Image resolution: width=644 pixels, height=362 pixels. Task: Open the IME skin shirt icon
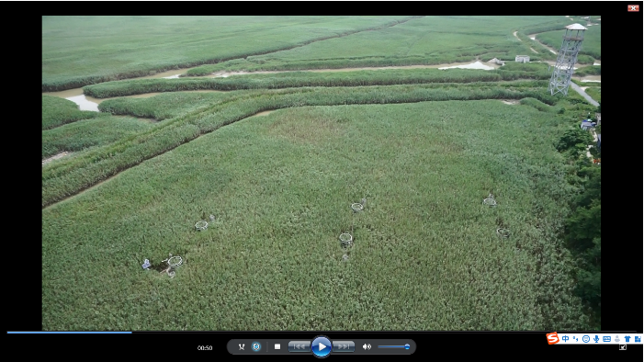point(627,339)
